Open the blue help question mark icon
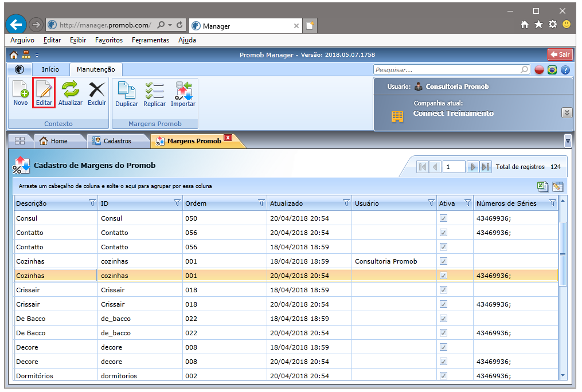Viewport: 582px width, 392px height. point(565,70)
